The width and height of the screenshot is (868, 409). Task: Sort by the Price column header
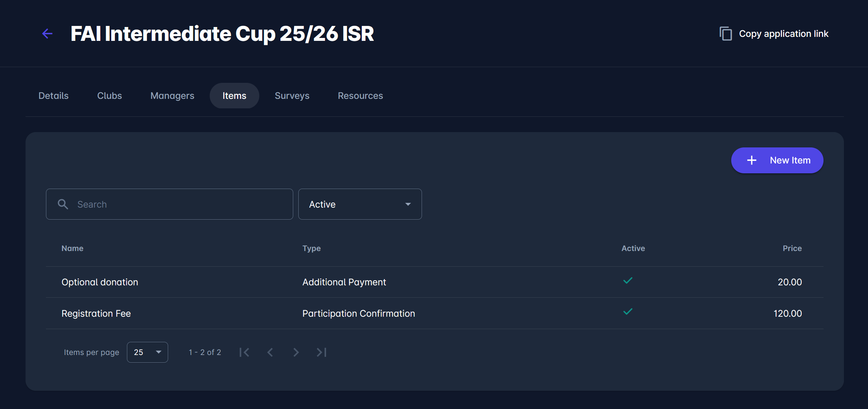792,248
